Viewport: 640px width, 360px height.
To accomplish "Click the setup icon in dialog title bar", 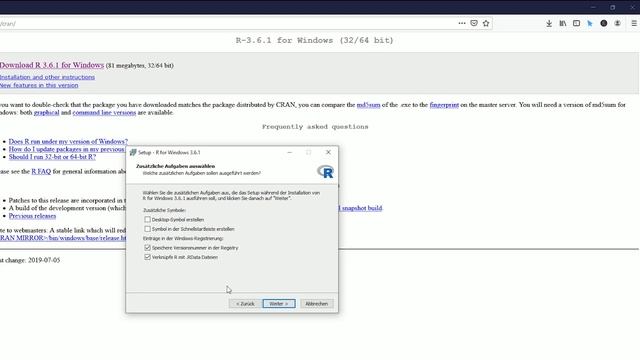I will click(x=133, y=152).
